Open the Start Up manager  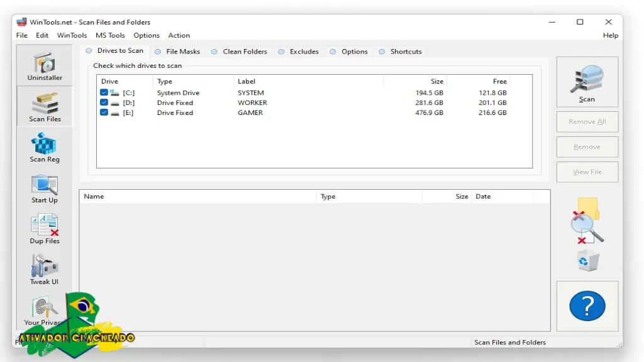tap(45, 189)
